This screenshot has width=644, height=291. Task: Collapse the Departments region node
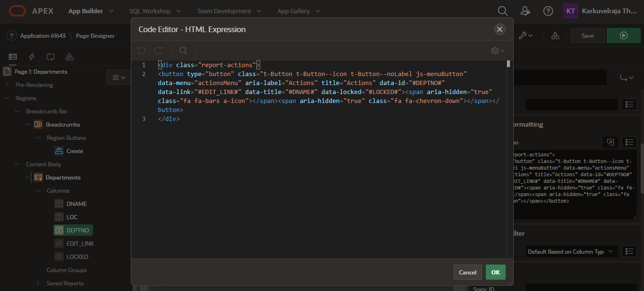point(27,177)
